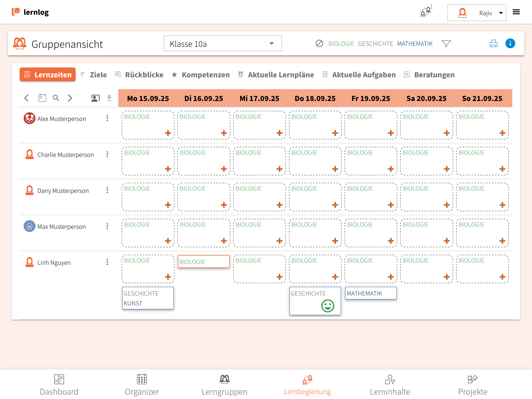Open Linh's Mathematik entry on Friday
The width and height of the screenshot is (532, 399).
pos(370,293)
